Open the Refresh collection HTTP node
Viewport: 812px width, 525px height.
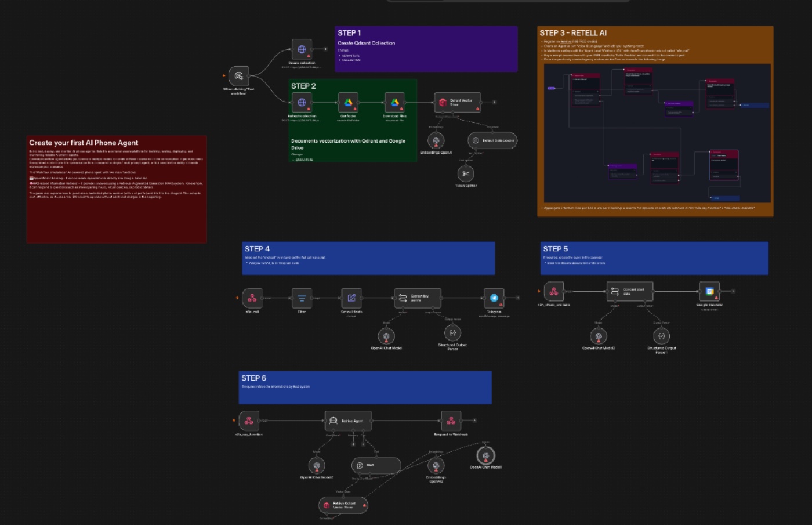click(x=302, y=103)
